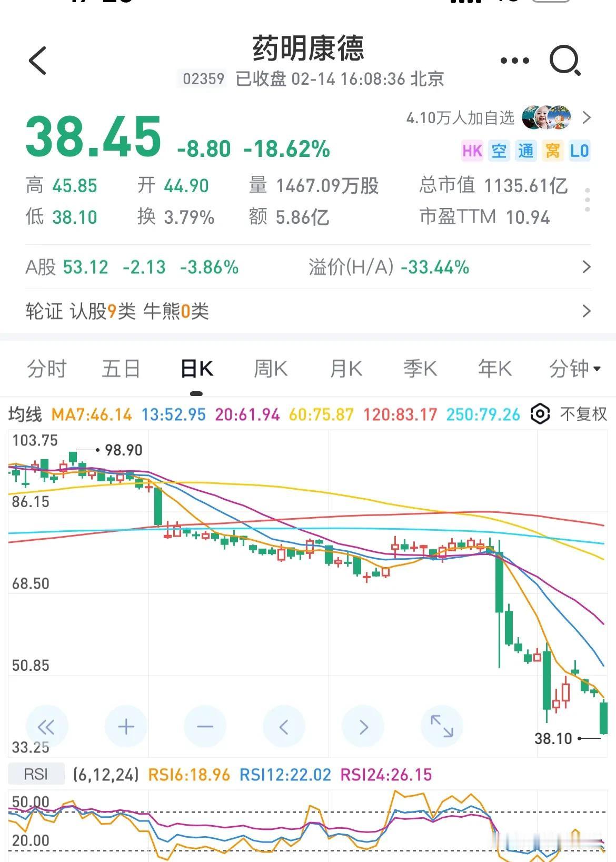This screenshot has width=616, height=862.
Task: Tap the MA7:46.14 moving average label
Action: tap(92, 415)
